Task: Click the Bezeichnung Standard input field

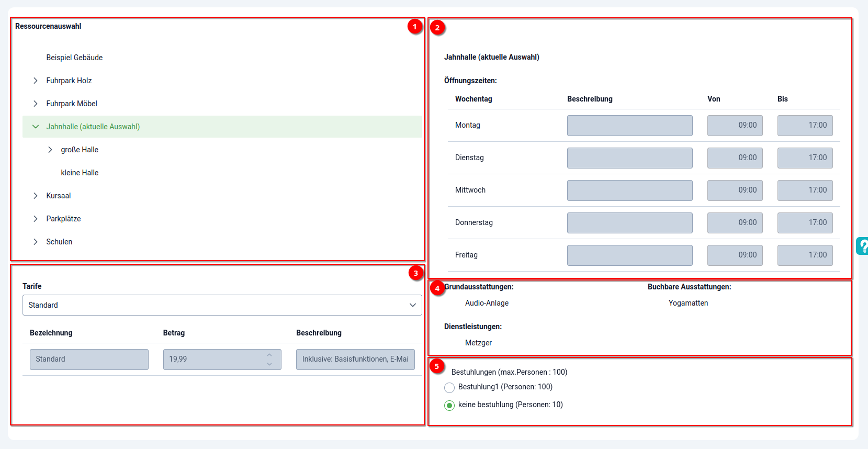Action: pos(89,360)
